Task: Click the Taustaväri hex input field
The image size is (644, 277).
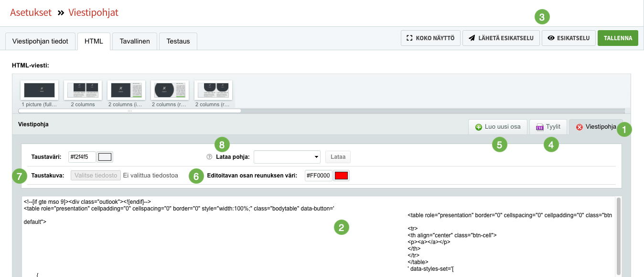Action: click(x=82, y=156)
